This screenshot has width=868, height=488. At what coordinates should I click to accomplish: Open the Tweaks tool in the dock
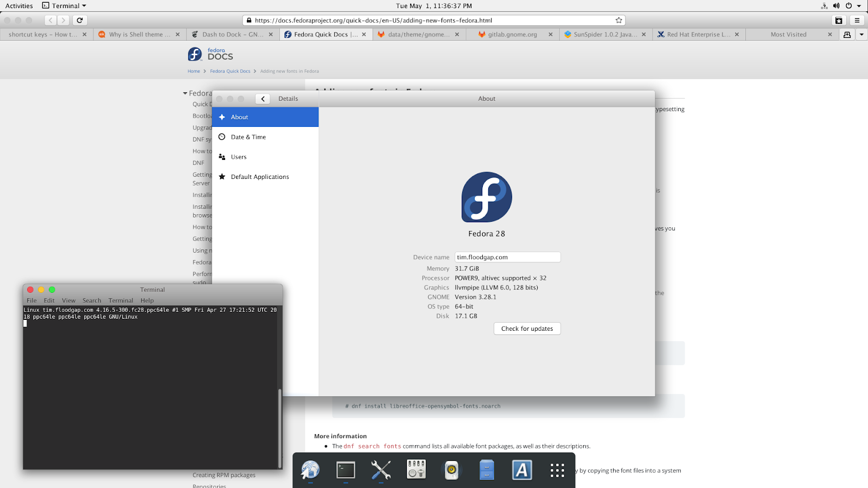click(x=416, y=470)
